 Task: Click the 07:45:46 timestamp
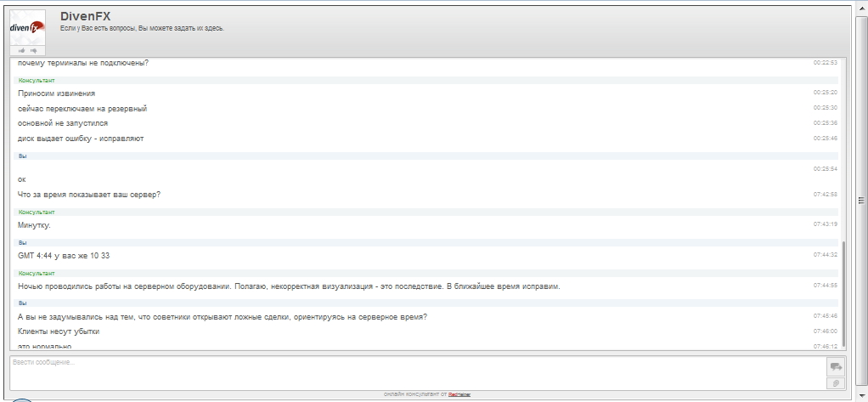(x=825, y=315)
